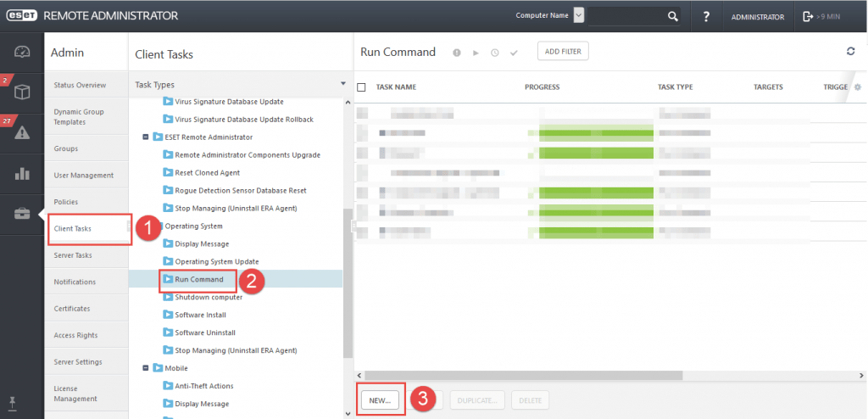This screenshot has width=868, height=419.
Task: Click the refresh icon in Run Command panel
Action: [x=851, y=51]
